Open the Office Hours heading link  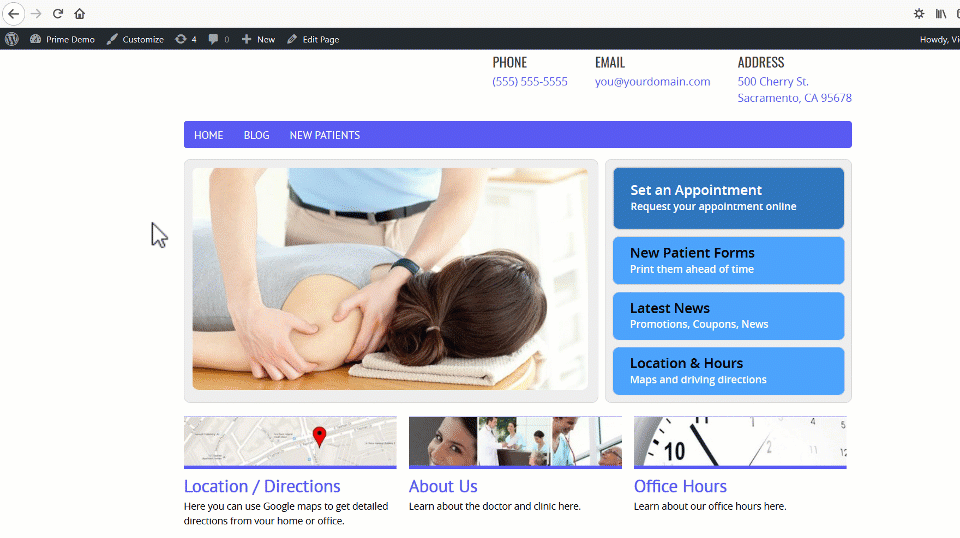click(680, 487)
